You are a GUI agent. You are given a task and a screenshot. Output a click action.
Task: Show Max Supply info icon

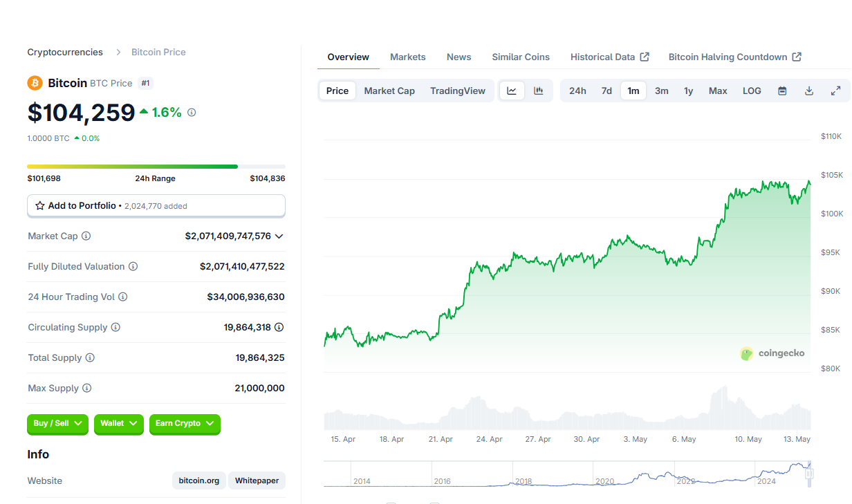tap(86, 388)
